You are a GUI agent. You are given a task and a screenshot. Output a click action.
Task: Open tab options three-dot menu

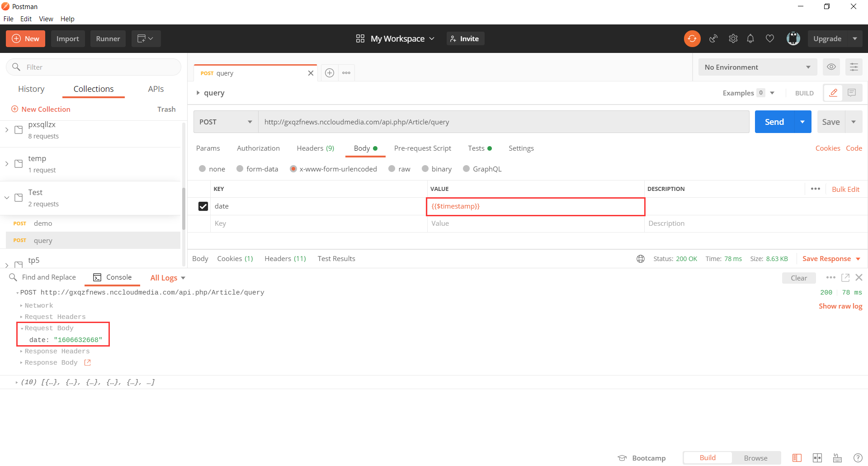click(346, 73)
